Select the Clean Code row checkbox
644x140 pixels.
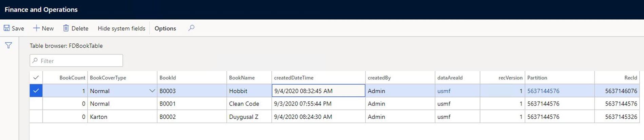36,104
